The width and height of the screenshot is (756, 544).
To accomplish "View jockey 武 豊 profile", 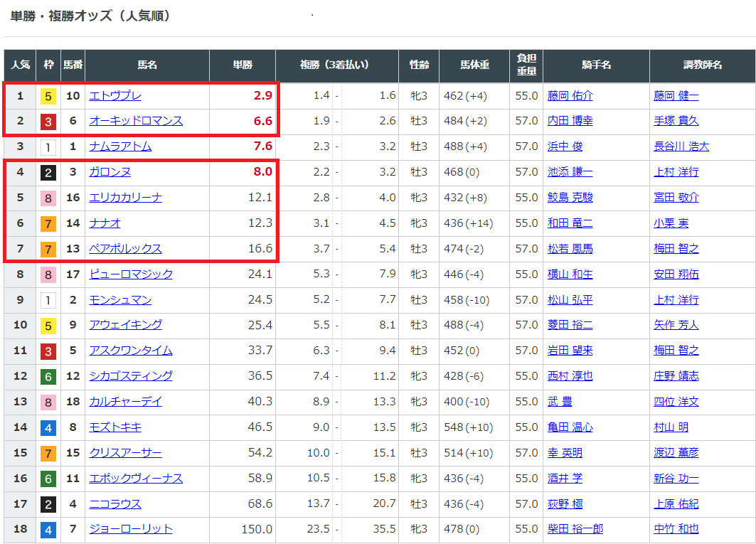I will [560, 402].
